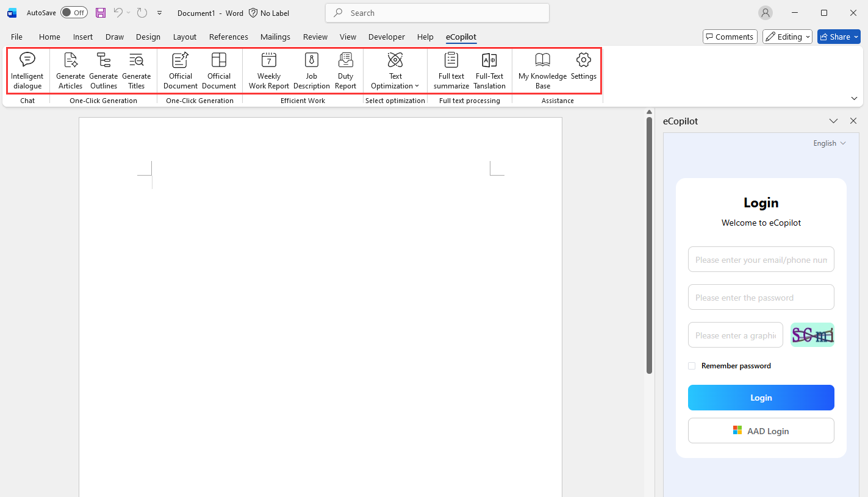868x497 pixels.
Task: Select the Generate Outlines tool
Action: tap(104, 71)
